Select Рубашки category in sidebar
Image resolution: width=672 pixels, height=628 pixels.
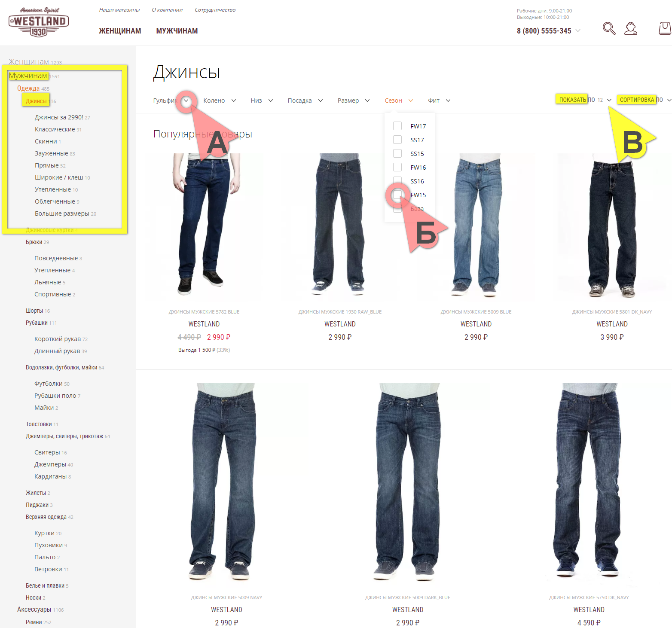click(37, 323)
